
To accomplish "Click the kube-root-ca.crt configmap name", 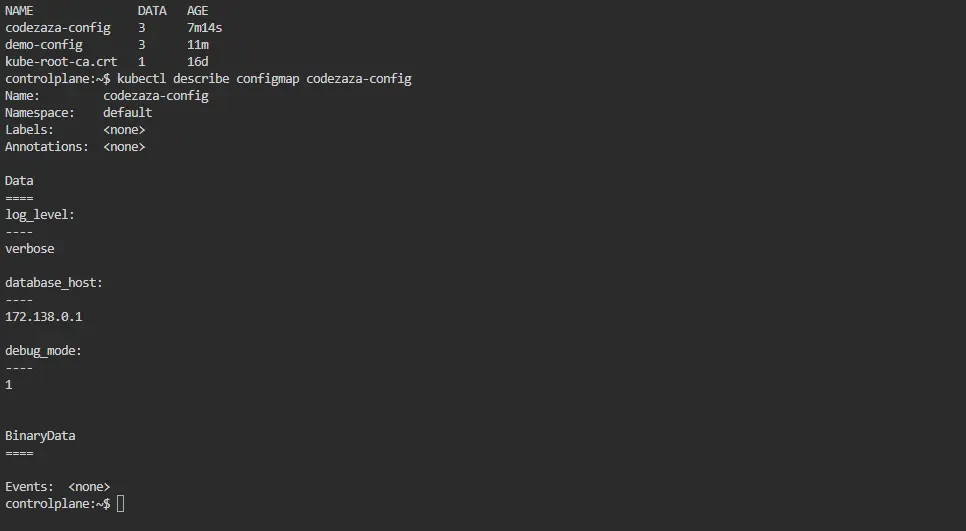I will click(61, 62).
